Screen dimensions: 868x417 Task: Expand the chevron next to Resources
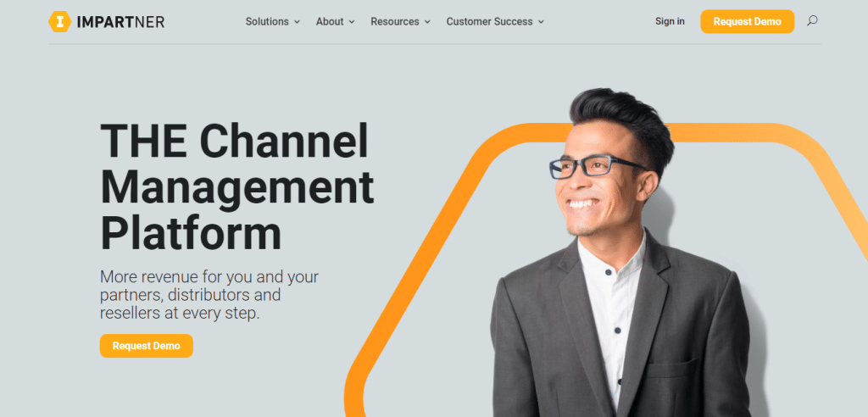[x=427, y=21]
